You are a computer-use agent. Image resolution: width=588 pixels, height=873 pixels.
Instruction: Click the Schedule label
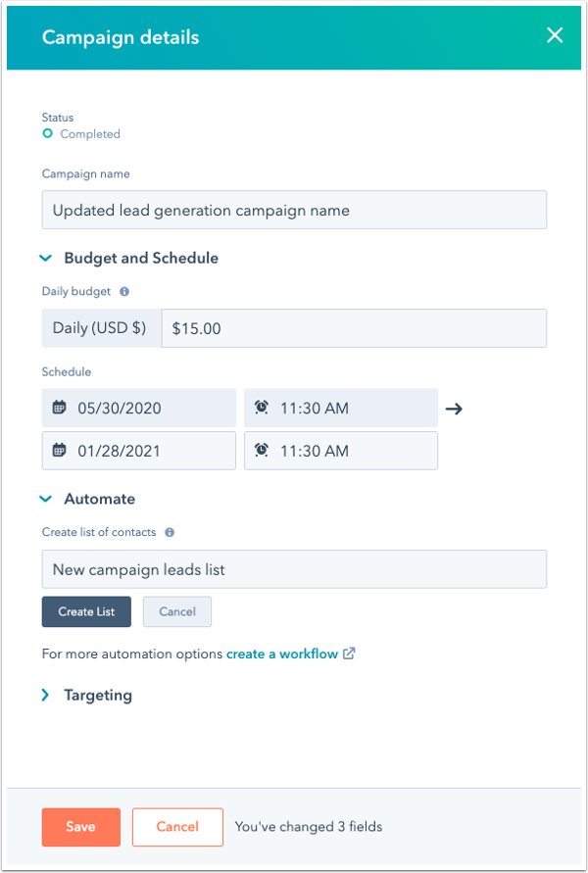click(x=67, y=371)
